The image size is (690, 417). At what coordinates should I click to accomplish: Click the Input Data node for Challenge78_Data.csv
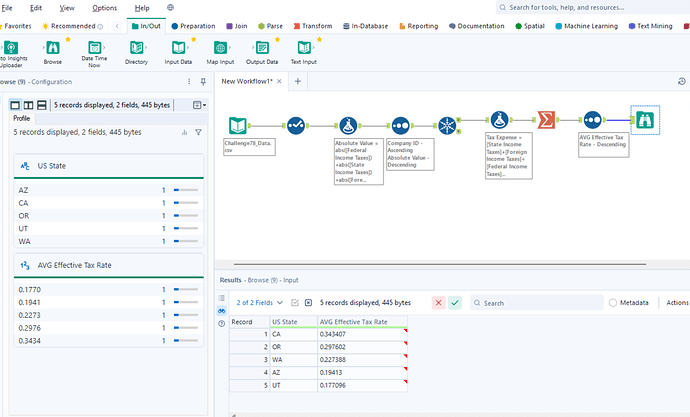[x=238, y=125]
